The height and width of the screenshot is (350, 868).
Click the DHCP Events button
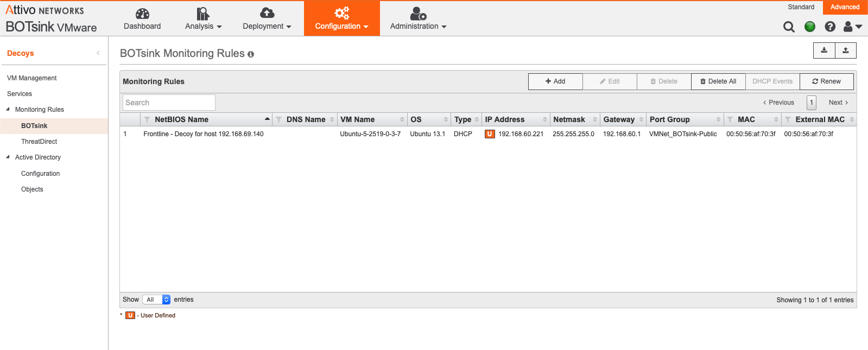pos(772,81)
